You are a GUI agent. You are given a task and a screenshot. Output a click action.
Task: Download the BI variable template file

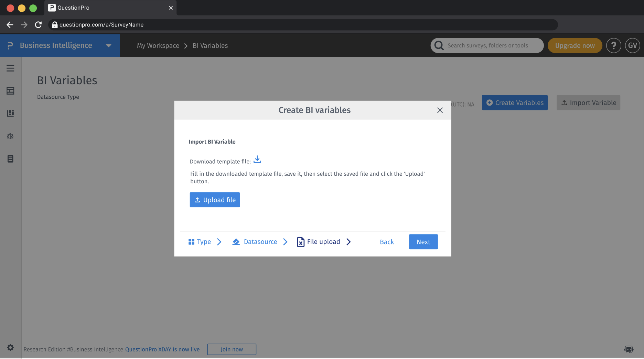coord(257,160)
